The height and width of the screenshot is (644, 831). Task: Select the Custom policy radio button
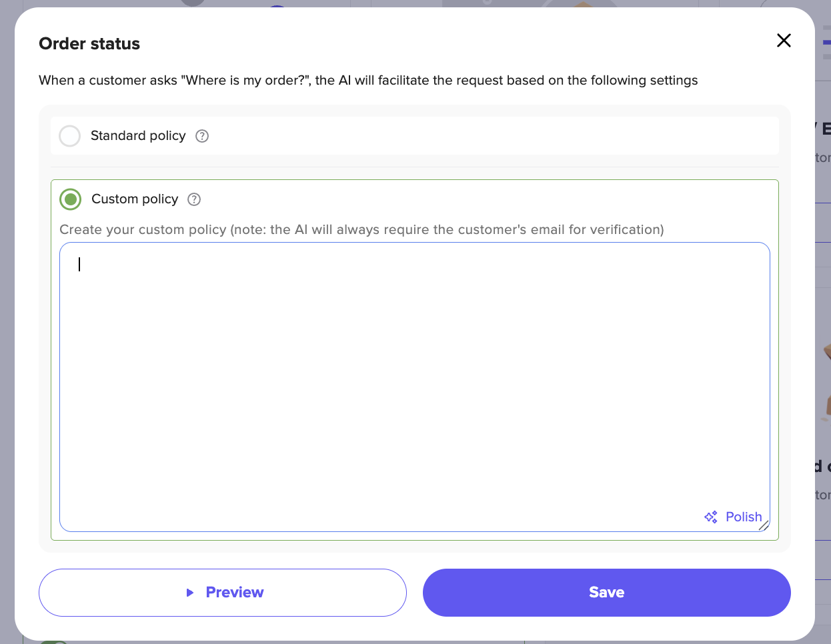(71, 199)
